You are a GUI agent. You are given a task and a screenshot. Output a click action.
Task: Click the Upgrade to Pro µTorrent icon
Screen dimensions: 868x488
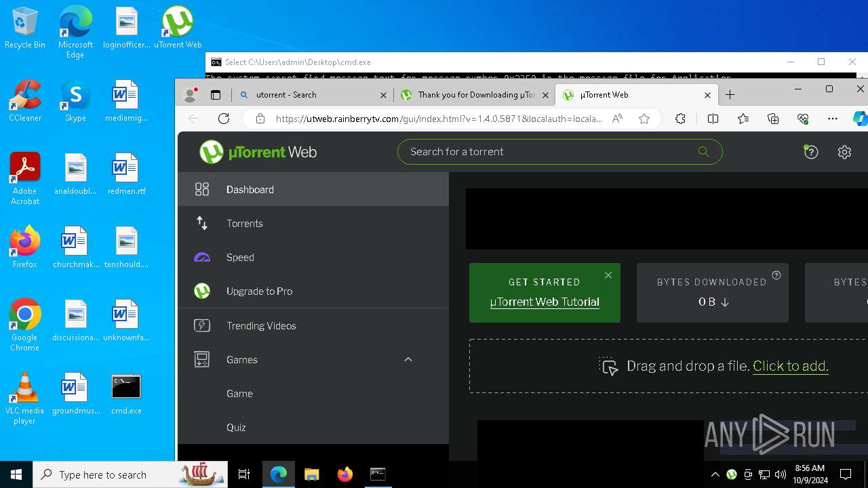[x=202, y=291]
